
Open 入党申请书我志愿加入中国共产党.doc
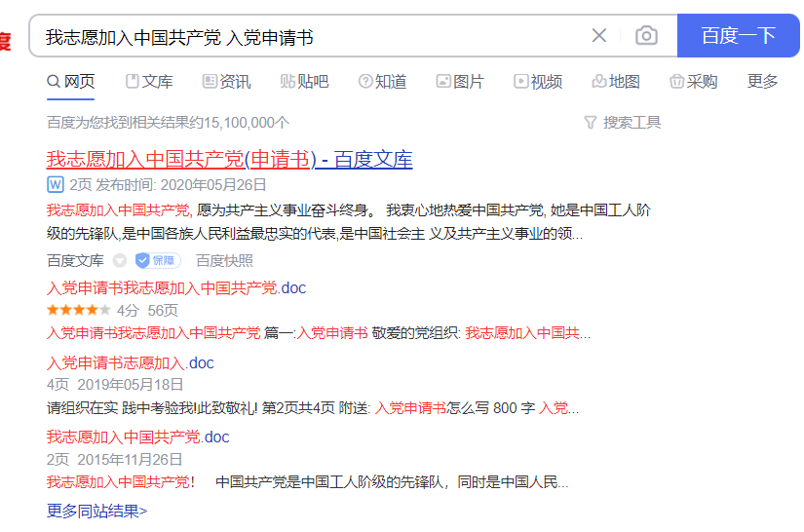tap(175, 288)
